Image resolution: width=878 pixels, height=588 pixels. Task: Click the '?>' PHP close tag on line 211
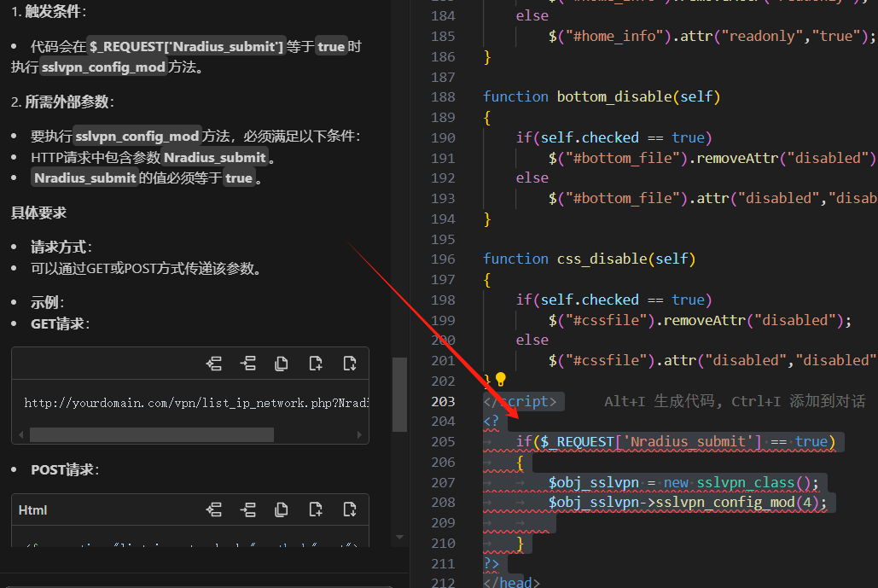click(x=491, y=563)
